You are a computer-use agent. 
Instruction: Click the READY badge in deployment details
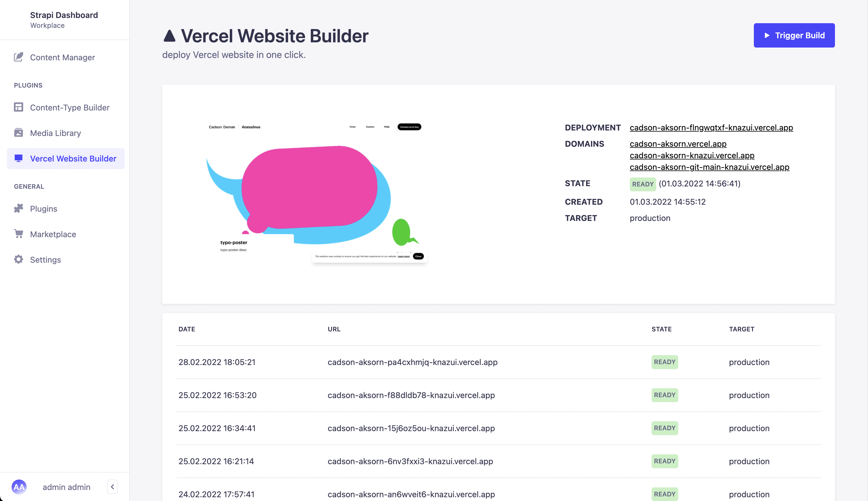coord(643,184)
